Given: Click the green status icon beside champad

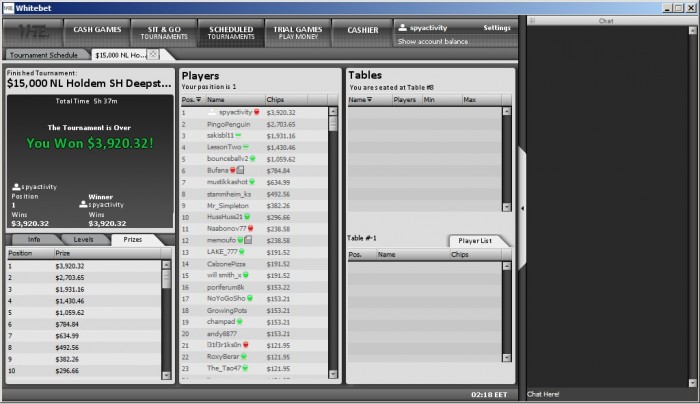Looking at the screenshot, I should point(239,321).
